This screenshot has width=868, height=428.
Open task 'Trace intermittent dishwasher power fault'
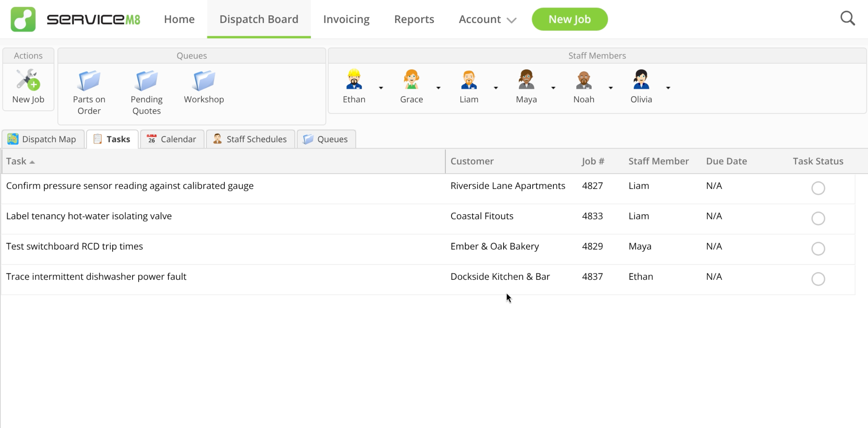[x=96, y=277]
